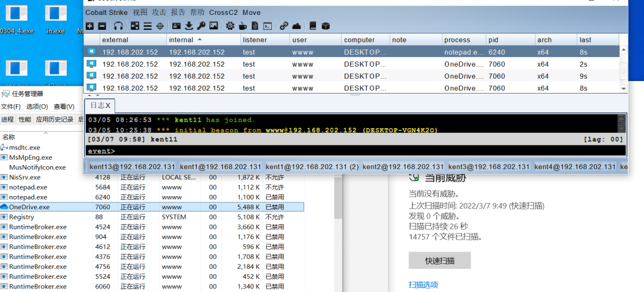
Task: Click the cloud icon to manage web server
Action: [x=296, y=26]
